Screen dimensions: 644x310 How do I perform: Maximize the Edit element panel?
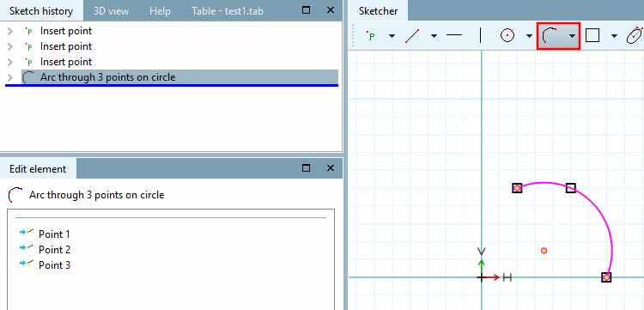click(x=306, y=167)
